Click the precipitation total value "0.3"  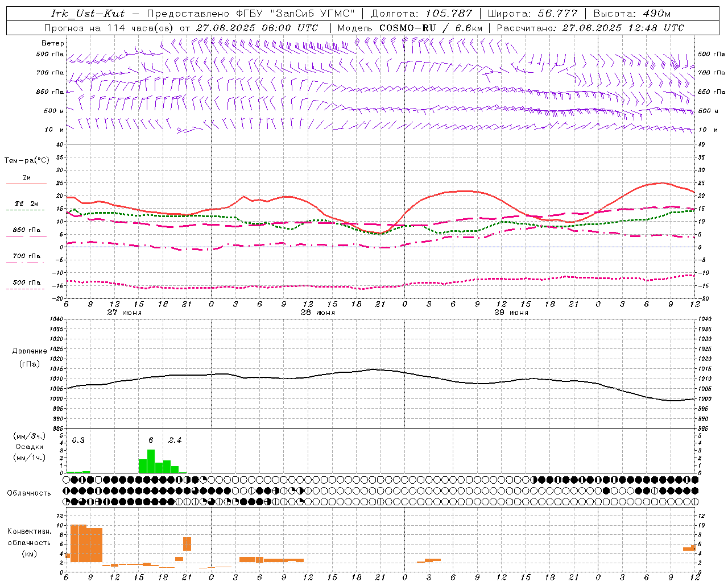(78, 440)
